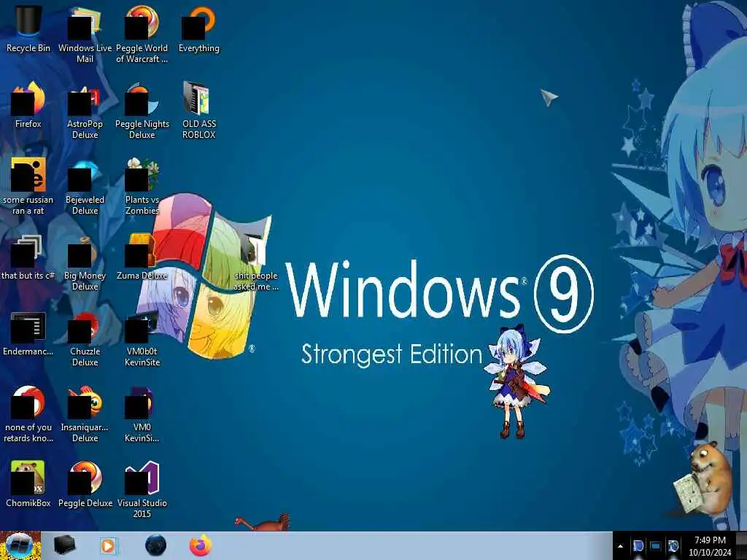This screenshot has width=747, height=560.
Task: Show hidden tray icons arrow
Action: [x=620, y=546]
